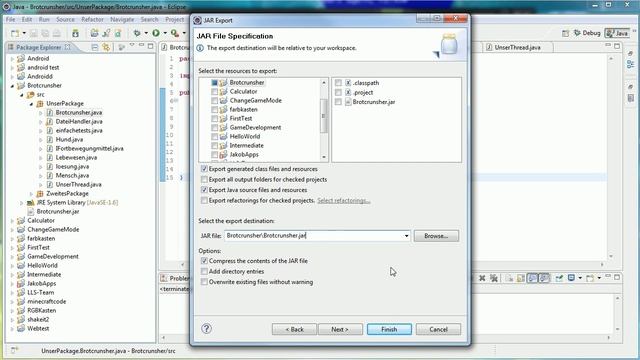Viewport: 640px width, 360px height.
Task: Open the Run button dropdown arrow
Action: 165,33
